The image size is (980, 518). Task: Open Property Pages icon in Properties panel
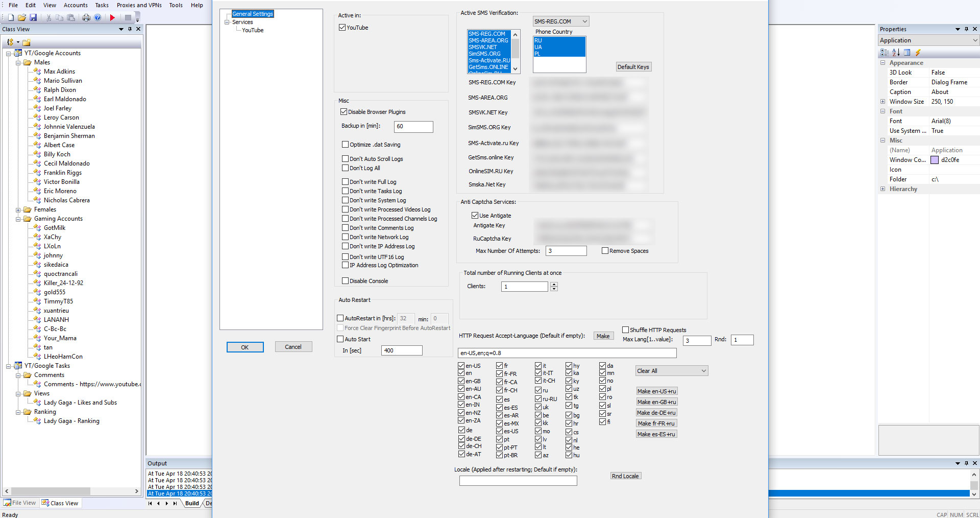click(x=907, y=52)
